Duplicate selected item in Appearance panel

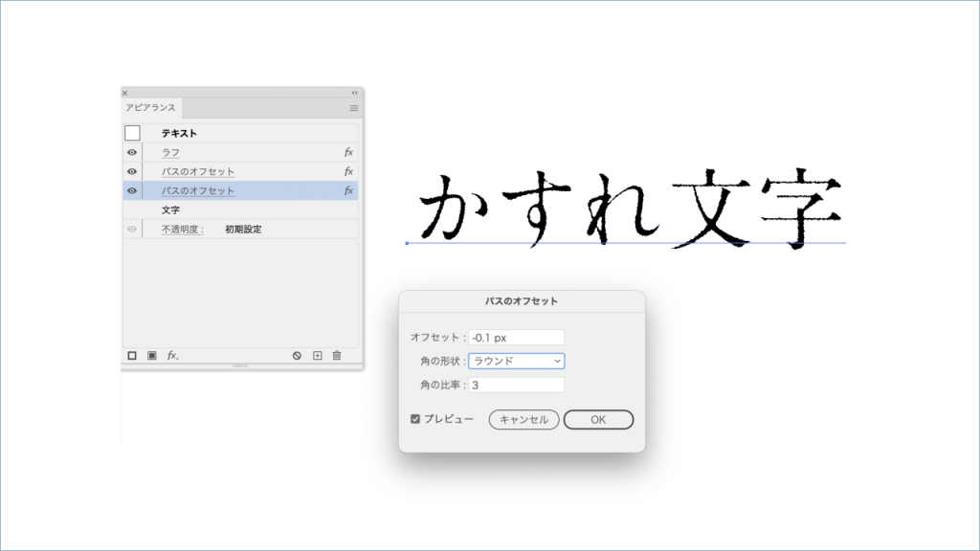(318, 356)
